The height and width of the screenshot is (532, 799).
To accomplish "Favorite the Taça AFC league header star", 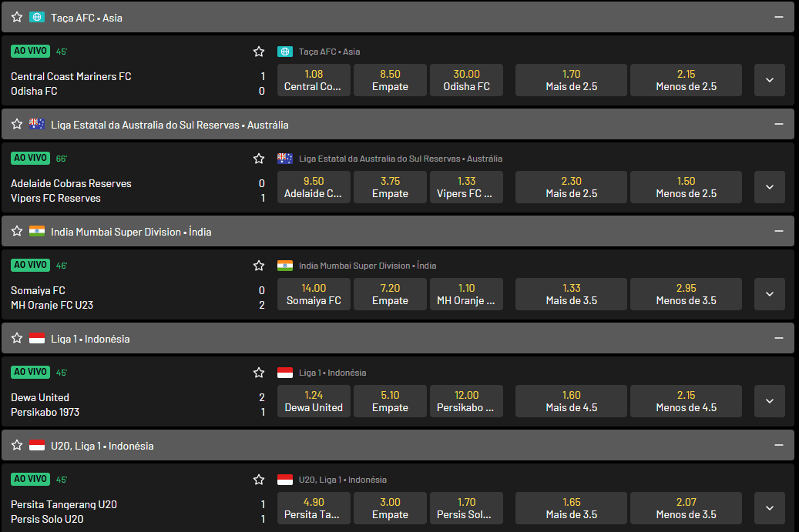I will coord(17,17).
